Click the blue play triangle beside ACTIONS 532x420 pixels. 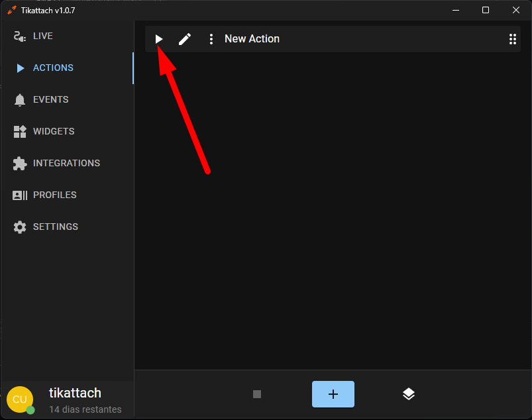click(21, 68)
